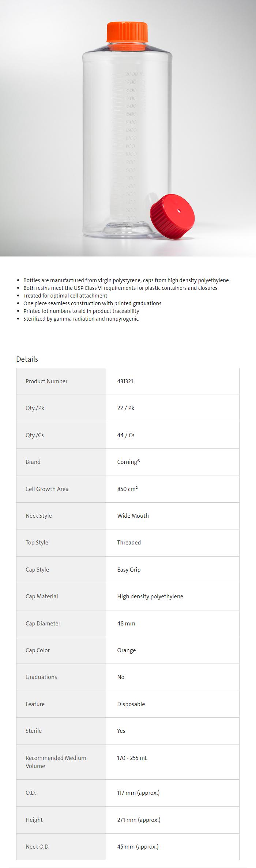256x868 pixels.
Task: Click the orange cap on the bottle
Action: [127, 32]
